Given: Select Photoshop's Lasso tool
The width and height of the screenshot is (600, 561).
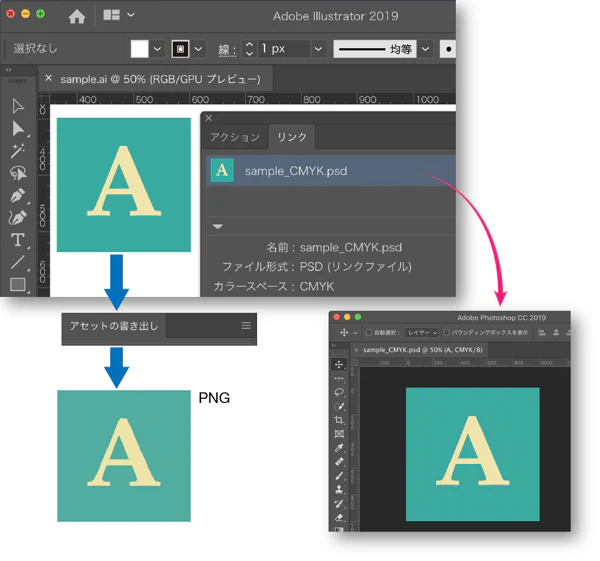Looking at the screenshot, I should (339, 392).
